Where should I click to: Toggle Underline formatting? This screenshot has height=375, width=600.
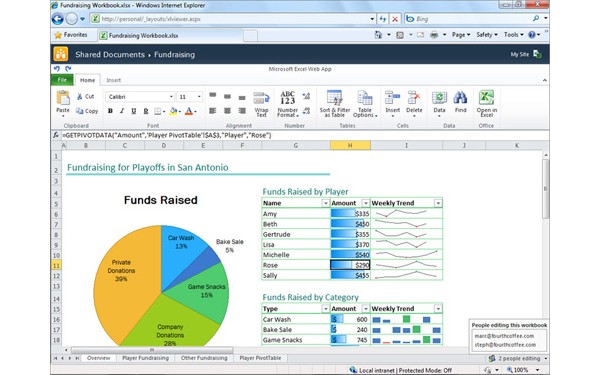(134, 111)
